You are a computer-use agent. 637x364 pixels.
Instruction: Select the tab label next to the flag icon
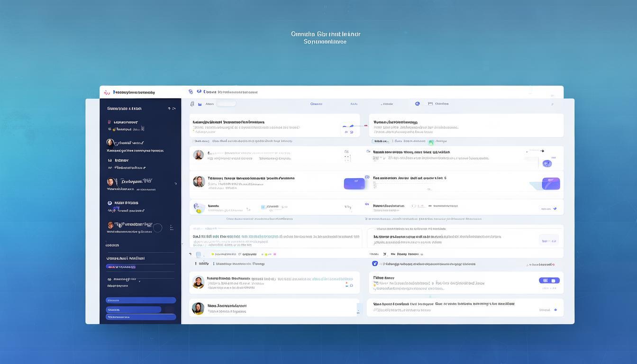tap(442, 104)
